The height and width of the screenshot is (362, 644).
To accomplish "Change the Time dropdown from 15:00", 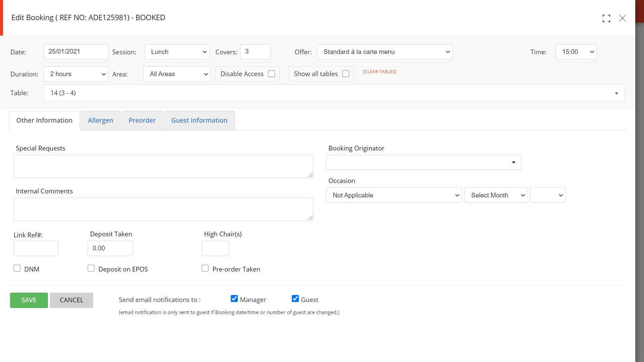I will (x=576, y=52).
